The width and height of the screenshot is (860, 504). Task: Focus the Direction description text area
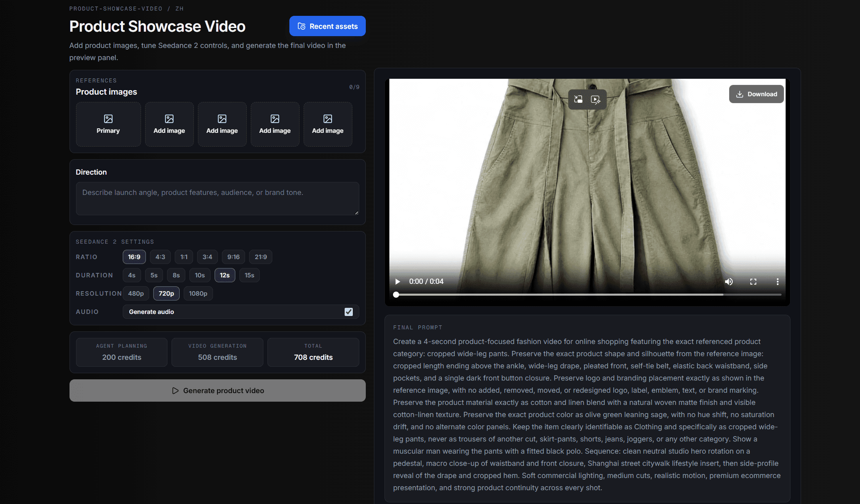(217, 199)
